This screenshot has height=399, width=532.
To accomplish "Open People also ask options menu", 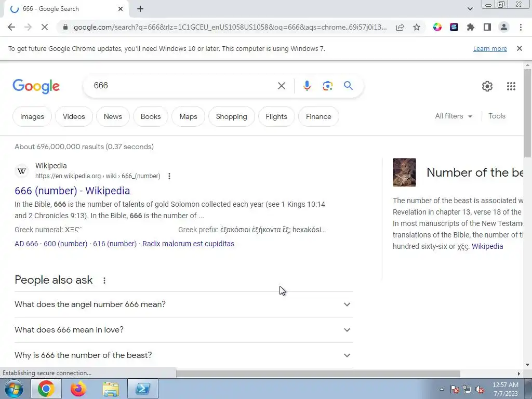I will pyautogui.click(x=104, y=281).
